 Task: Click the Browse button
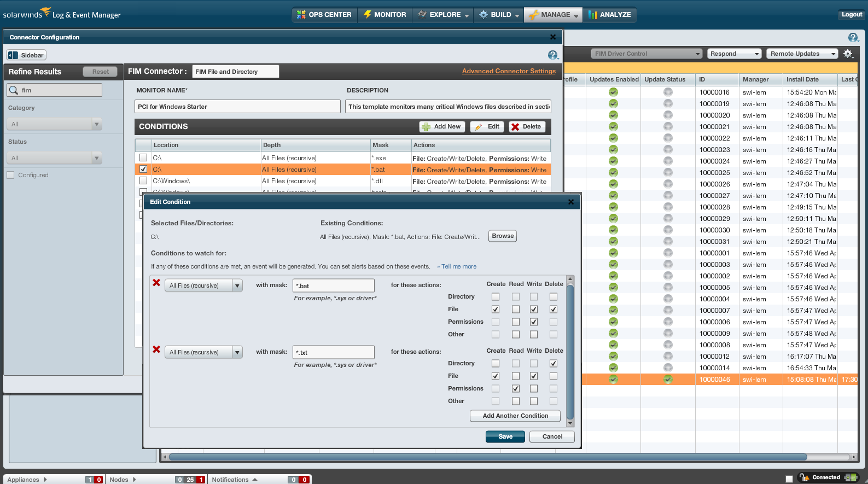503,236
